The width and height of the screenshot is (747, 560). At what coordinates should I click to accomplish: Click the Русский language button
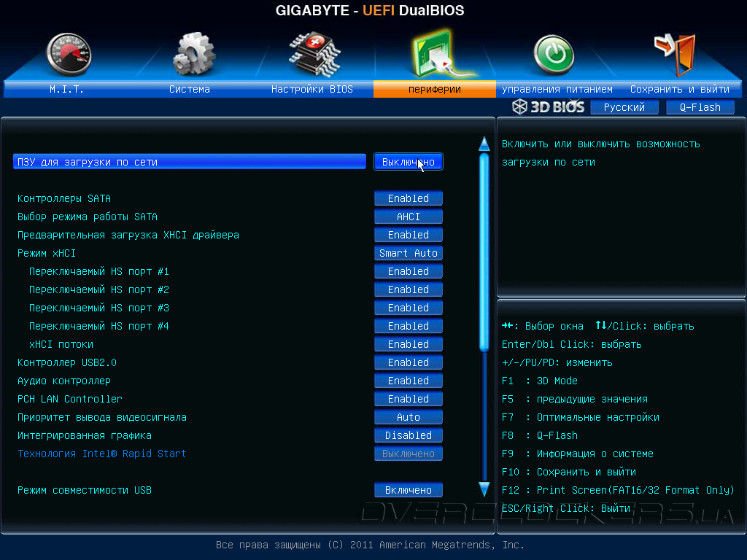point(624,107)
